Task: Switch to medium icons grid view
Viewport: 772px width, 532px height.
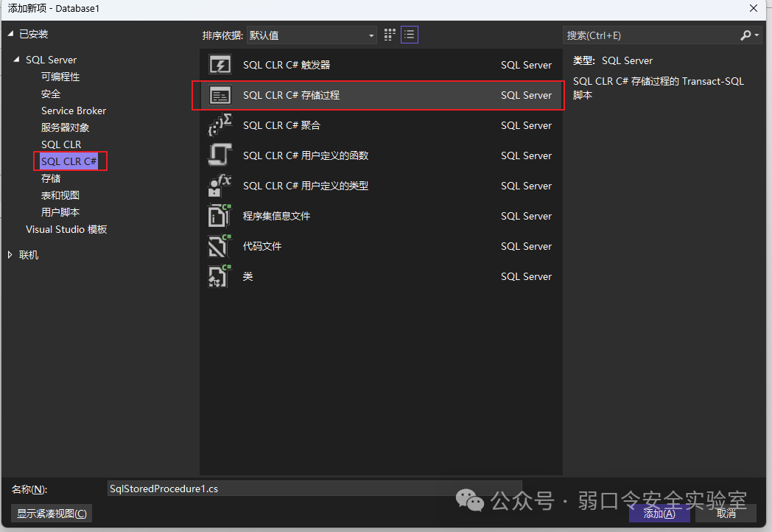Action: pos(390,35)
